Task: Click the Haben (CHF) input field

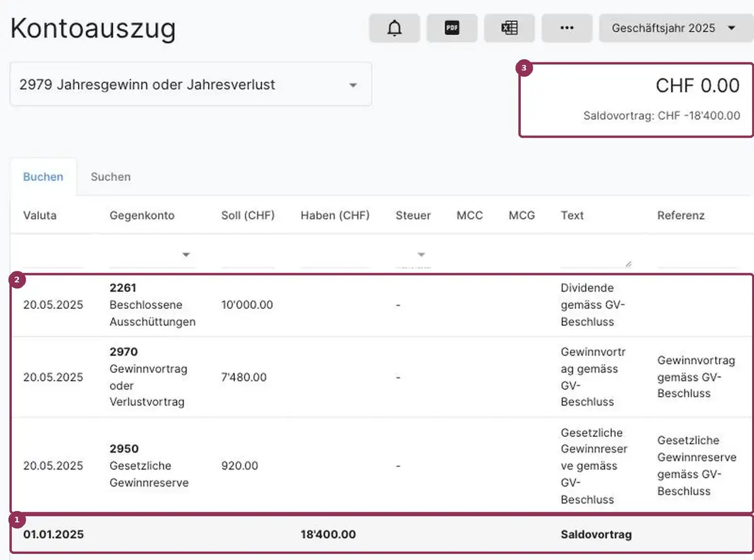Action: pyautogui.click(x=336, y=256)
